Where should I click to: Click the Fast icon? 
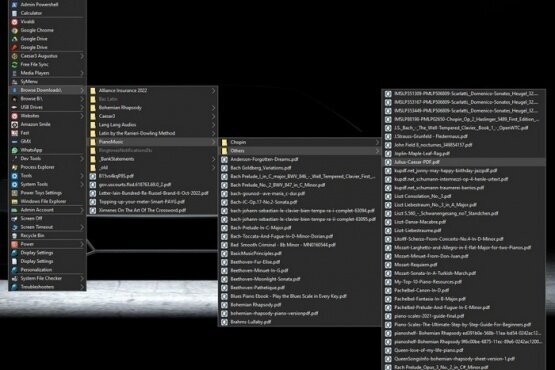click(x=15, y=133)
